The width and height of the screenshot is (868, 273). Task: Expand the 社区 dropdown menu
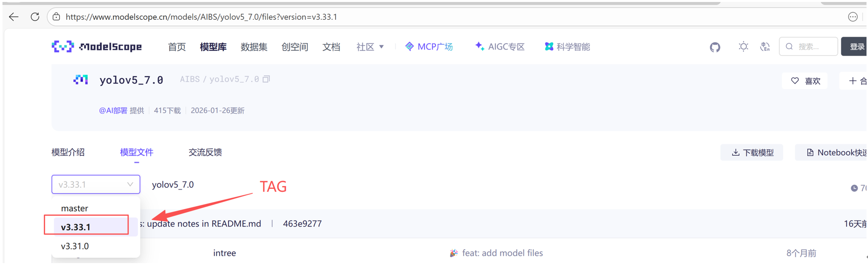(370, 46)
